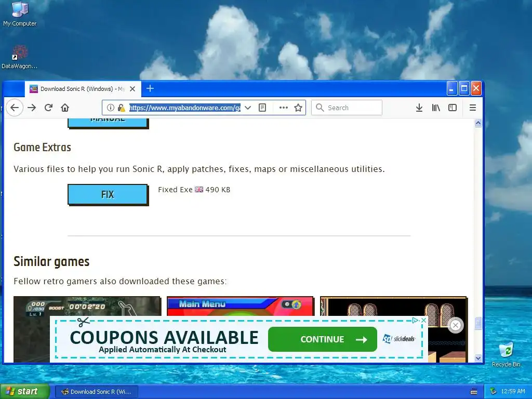
Task: Click the Similar games heading
Action: click(51, 262)
